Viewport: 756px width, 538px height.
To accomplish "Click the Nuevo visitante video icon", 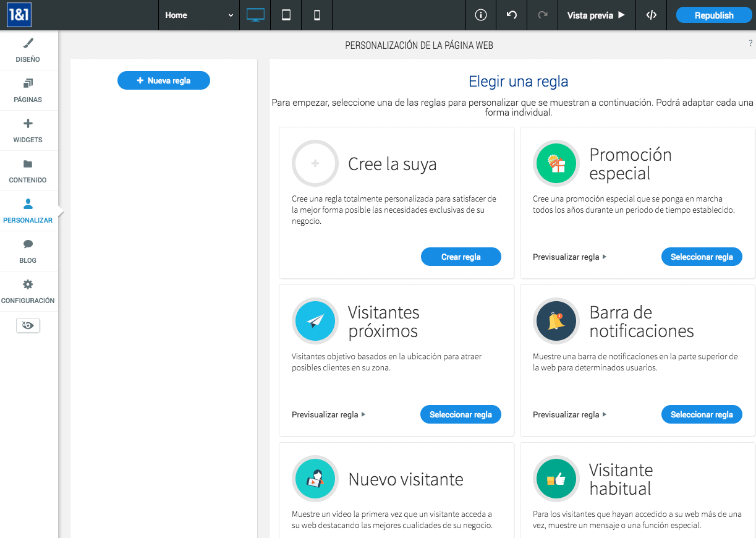I will pyautogui.click(x=315, y=479).
